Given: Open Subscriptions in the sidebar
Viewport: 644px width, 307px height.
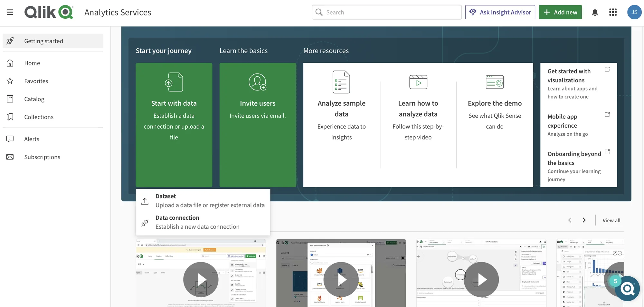Looking at the screenshot, I should 53,157.
